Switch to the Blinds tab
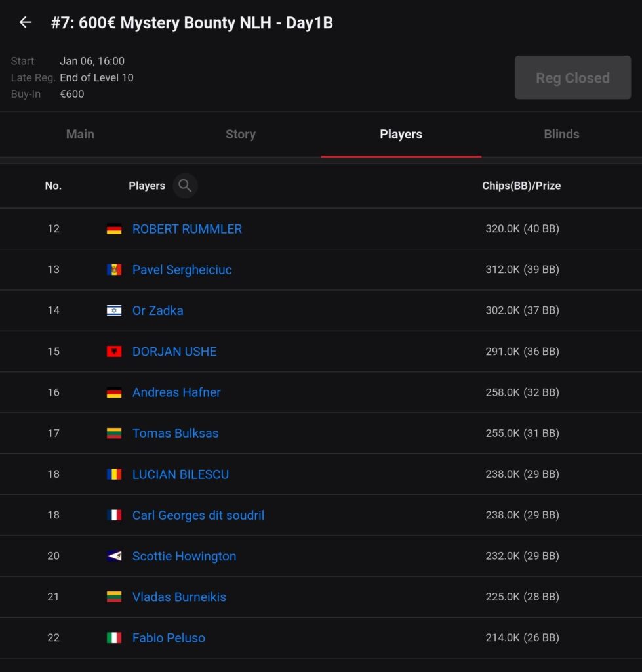 coord(561,134)
